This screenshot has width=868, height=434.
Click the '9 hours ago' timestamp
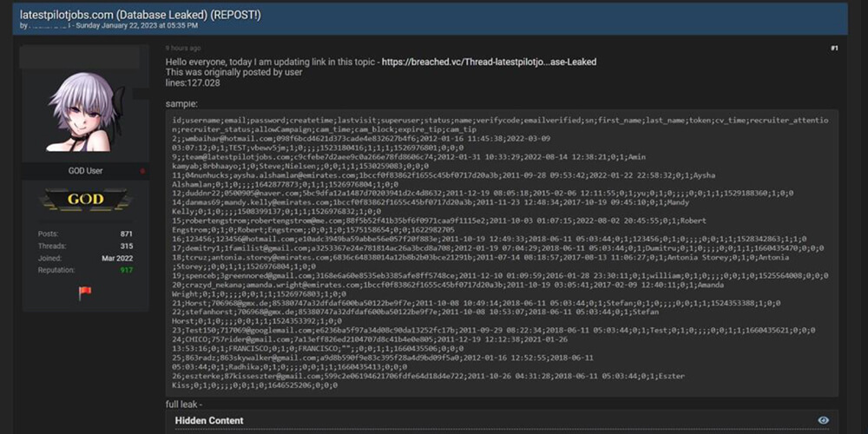183,49
